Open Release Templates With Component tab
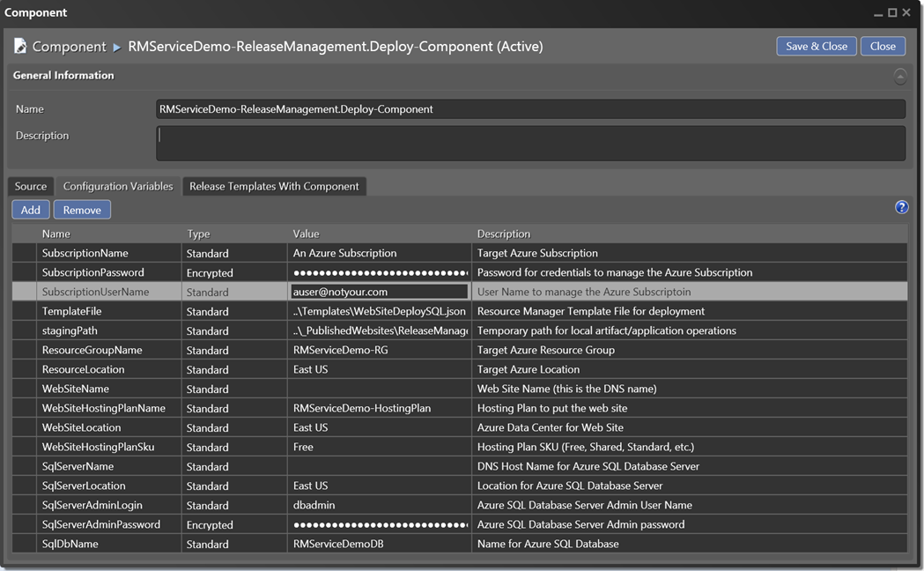The image size is (924, 571). 274,186
